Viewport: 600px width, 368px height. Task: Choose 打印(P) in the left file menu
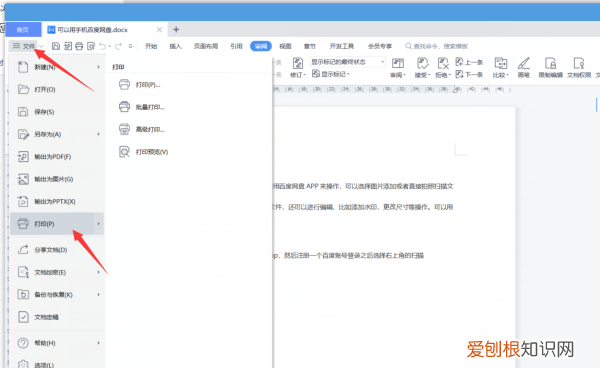(57, 224)
